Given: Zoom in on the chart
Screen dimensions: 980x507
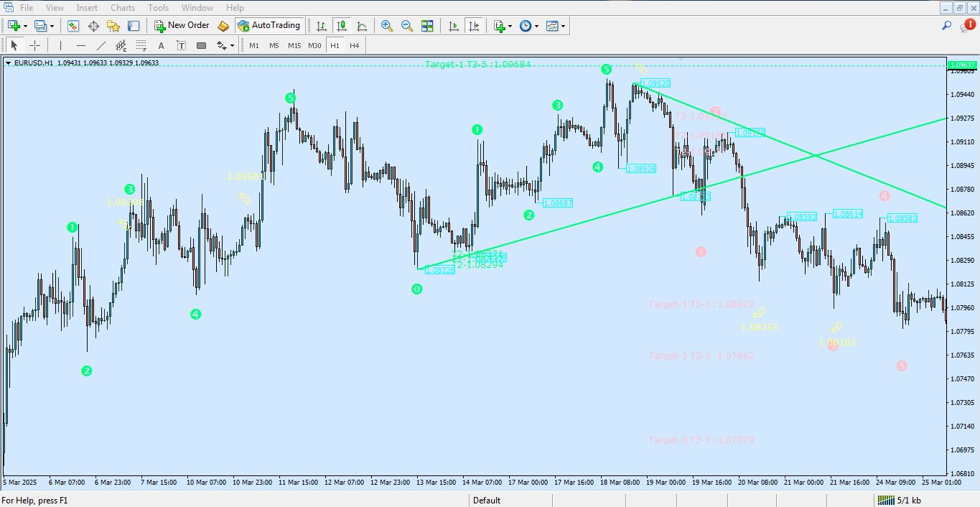Looking at the screenshot, I should tap(387, 26).
